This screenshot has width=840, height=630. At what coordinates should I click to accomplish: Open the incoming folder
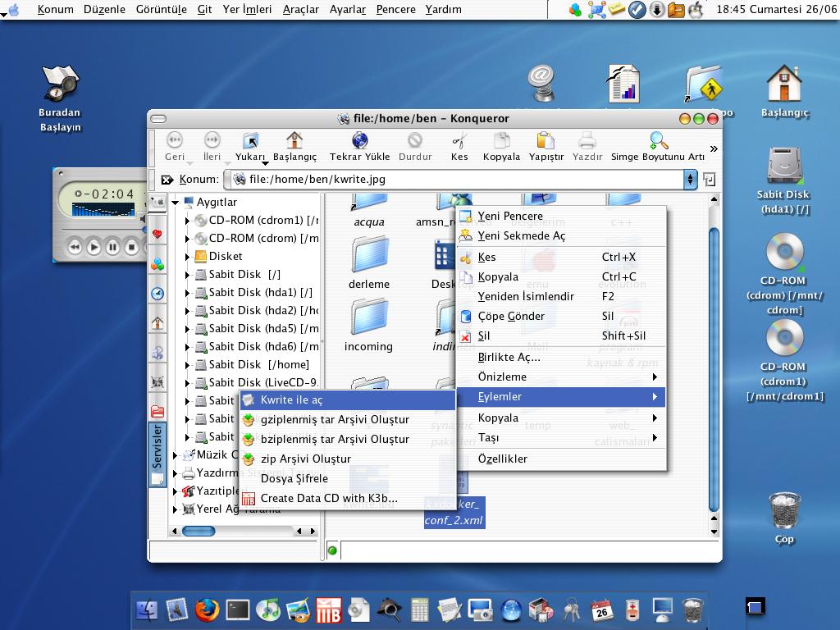369,326
